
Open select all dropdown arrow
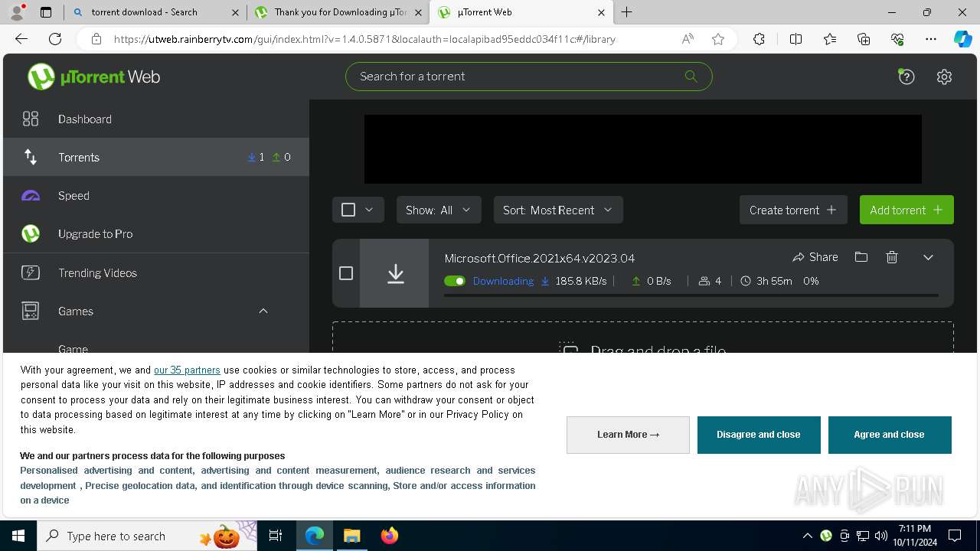(x=369, y=210)
